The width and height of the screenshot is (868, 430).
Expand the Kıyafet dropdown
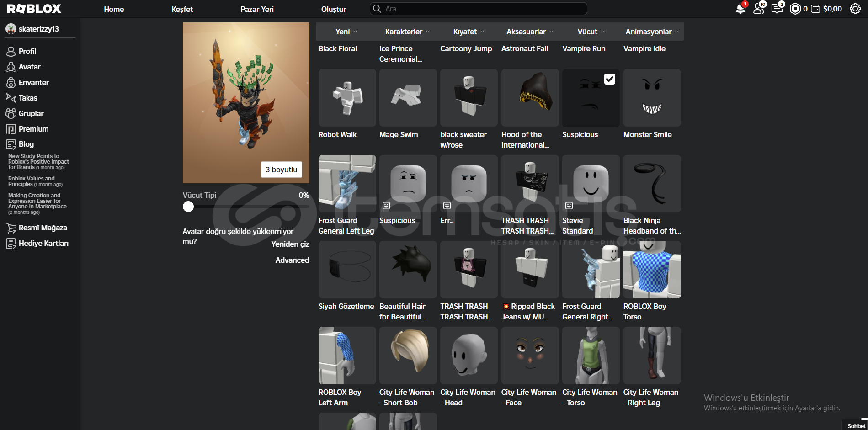tap(469, 32)
